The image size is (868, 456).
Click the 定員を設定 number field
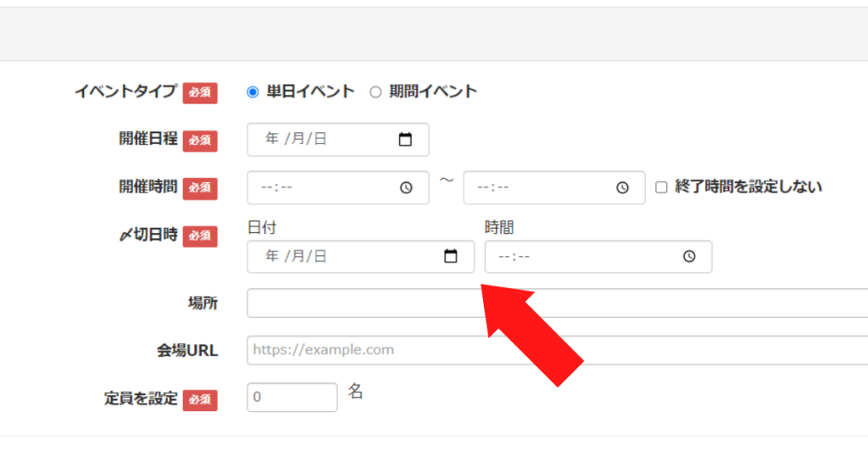pyautogui.click(x=292, y=398)
